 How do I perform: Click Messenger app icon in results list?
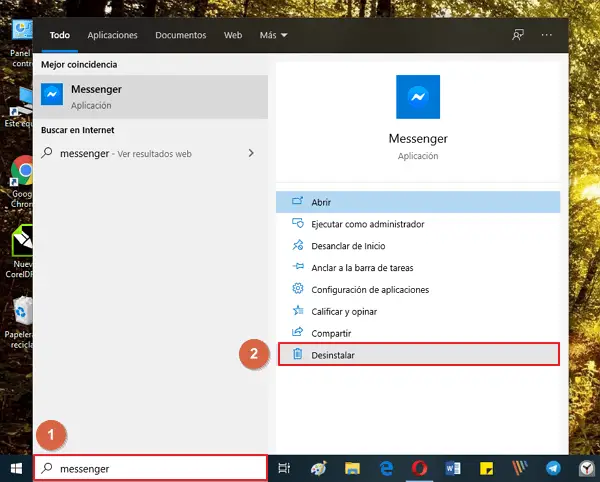coord(52,94)
